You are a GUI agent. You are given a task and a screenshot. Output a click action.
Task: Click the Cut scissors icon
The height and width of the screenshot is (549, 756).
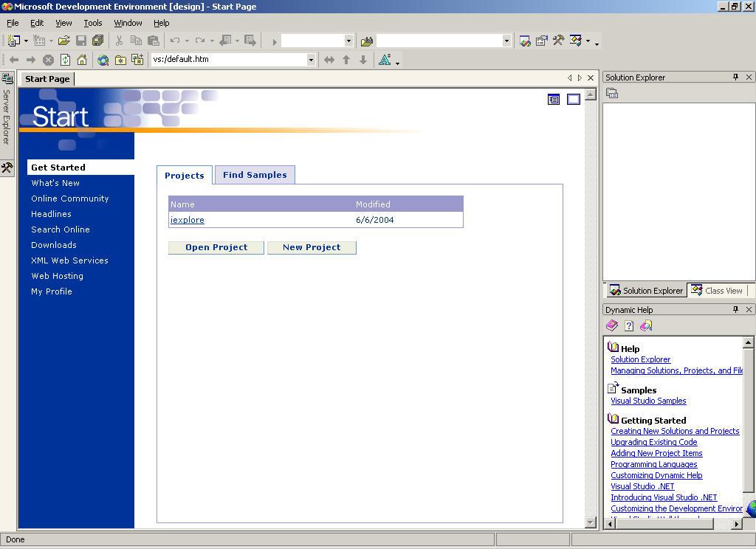pos(119,41)
